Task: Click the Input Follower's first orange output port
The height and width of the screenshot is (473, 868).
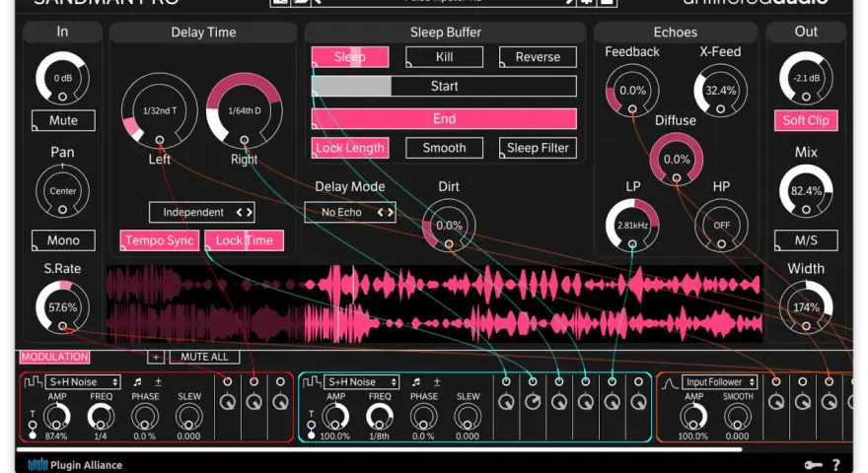Action: pos(776,381)
